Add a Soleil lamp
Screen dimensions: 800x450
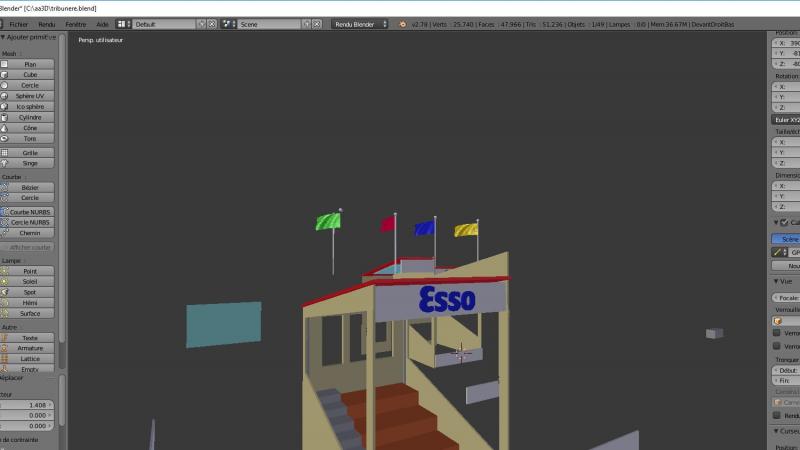pos(30,282)
